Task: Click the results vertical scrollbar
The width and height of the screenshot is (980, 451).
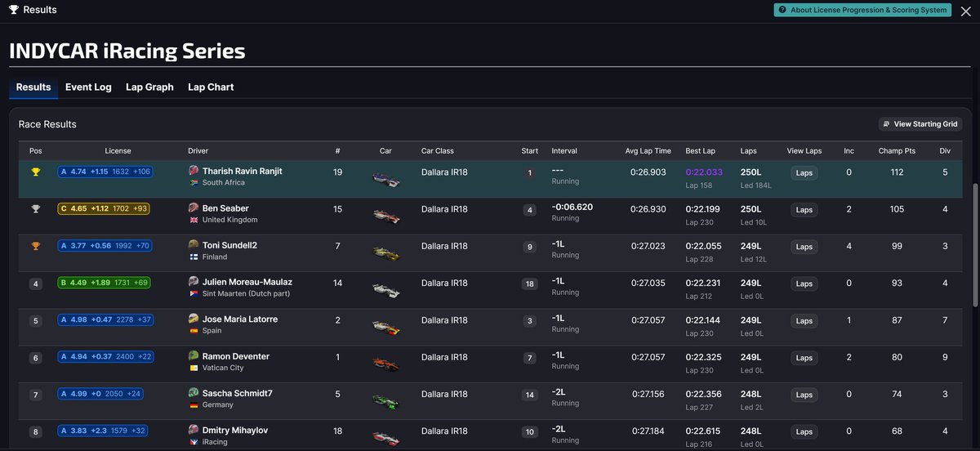Action: coord(976,245)
